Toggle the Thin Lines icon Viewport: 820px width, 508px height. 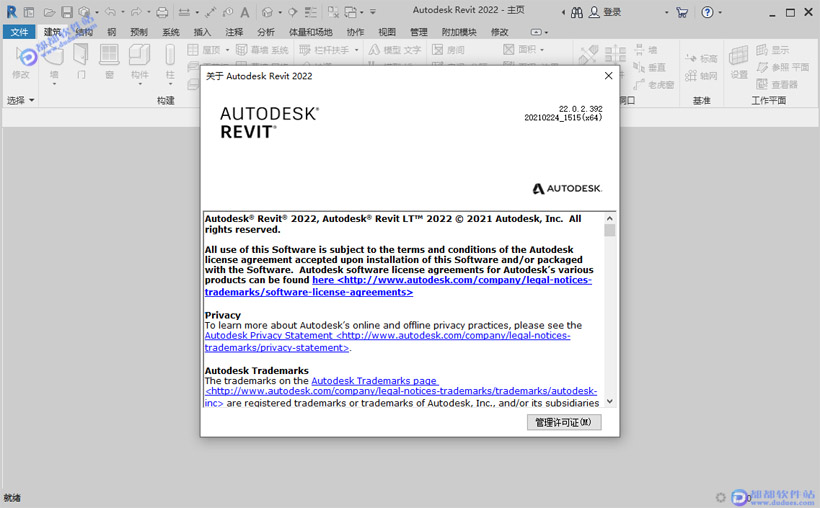(x=311, y=12)
